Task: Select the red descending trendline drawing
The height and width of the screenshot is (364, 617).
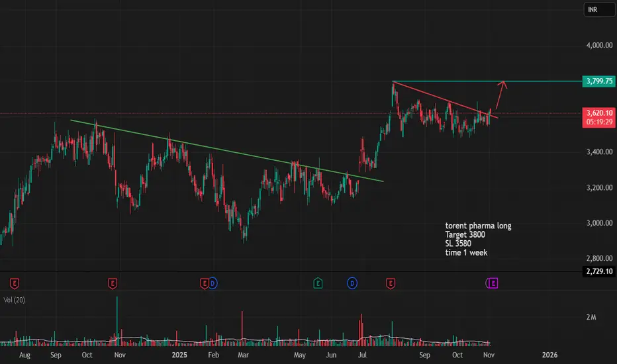Action: pos(445,99)
